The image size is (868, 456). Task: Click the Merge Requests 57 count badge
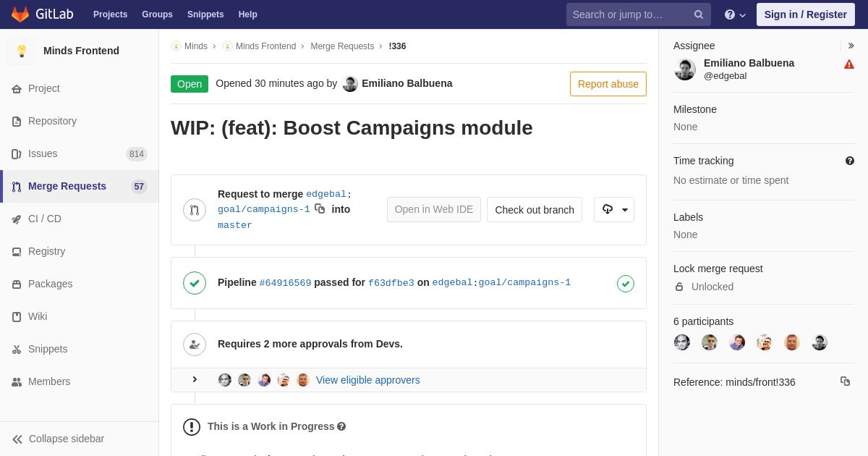(x=139, y=187)
